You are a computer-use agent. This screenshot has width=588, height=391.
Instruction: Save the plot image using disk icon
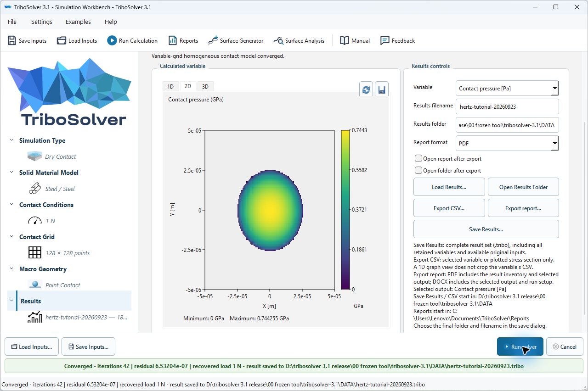(381, 89)
